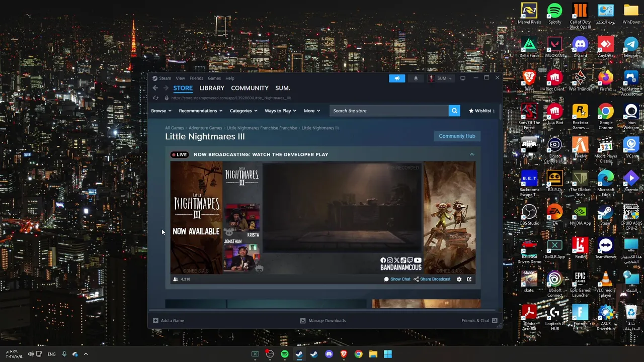Screen dimensions: 644x362
Task: Open broadcast settings gear icon
Action: [459, 279]
